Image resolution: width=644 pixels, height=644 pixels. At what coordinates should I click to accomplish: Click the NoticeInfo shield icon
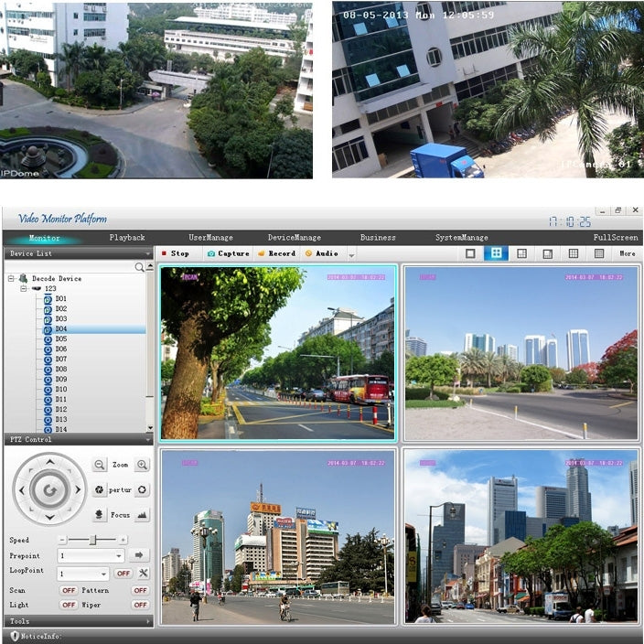tap(15, 636)
